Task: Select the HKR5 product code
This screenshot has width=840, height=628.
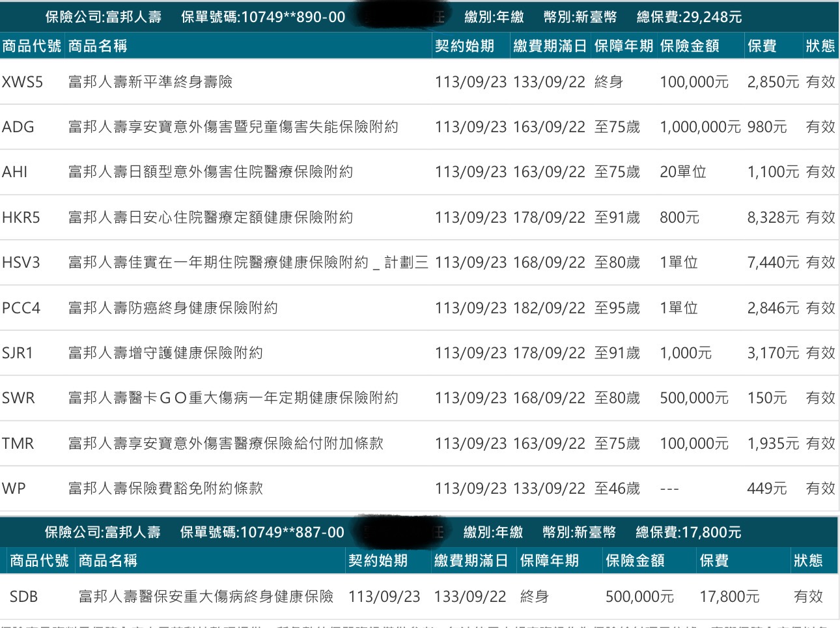Action: click(21, 218)
